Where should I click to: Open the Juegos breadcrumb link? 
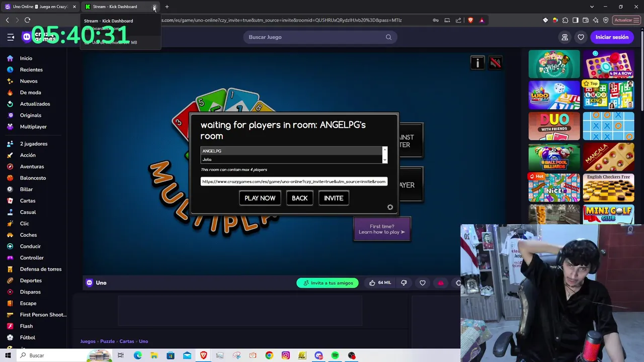pos(88,341)
